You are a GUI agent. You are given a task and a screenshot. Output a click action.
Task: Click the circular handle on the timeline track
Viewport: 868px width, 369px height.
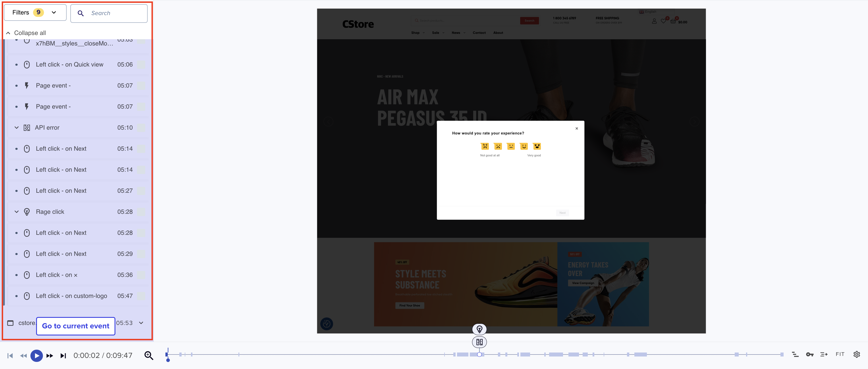479,355
